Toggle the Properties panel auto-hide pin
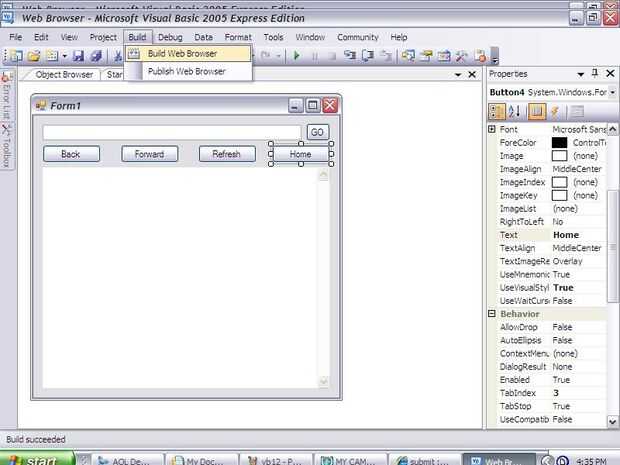620x465 pixels. point(595,73)
